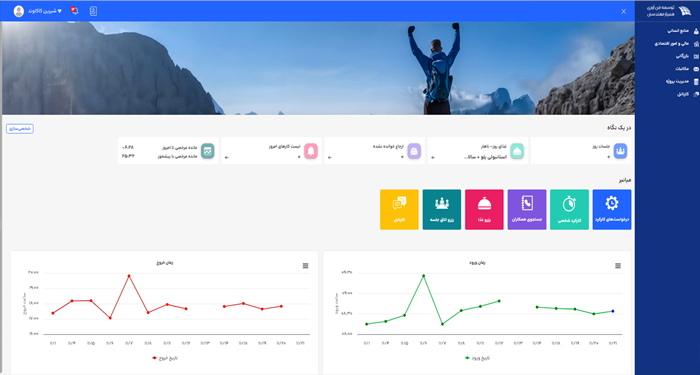The height and width of the screenshot is (375, 700).
Task: Open the exit time chart hamburger menu
Action: (x=305, y=266)
